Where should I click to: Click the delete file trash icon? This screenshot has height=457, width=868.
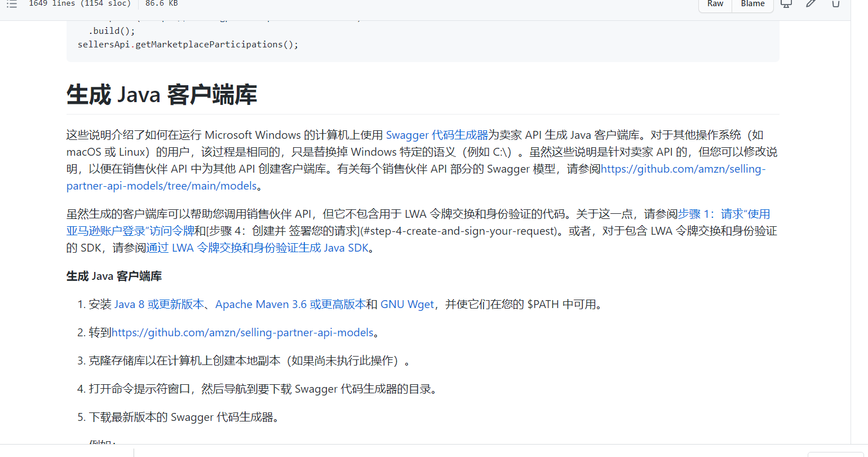point(835,3)
